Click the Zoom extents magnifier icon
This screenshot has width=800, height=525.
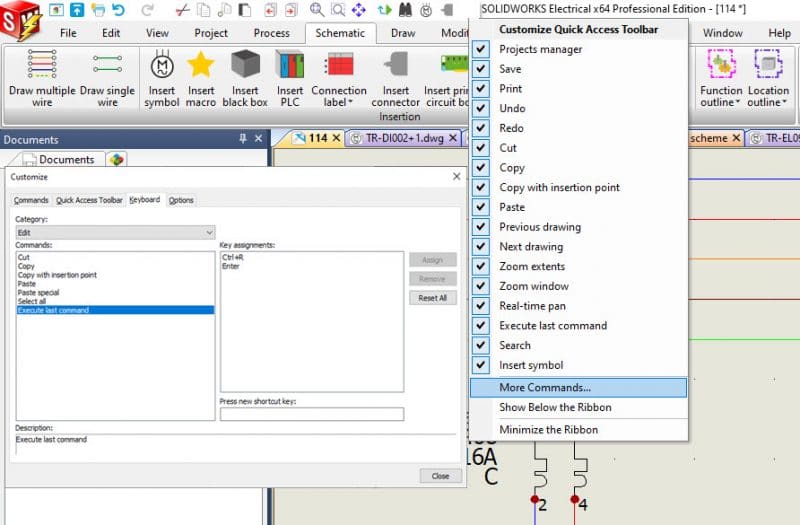coord(317,9)
